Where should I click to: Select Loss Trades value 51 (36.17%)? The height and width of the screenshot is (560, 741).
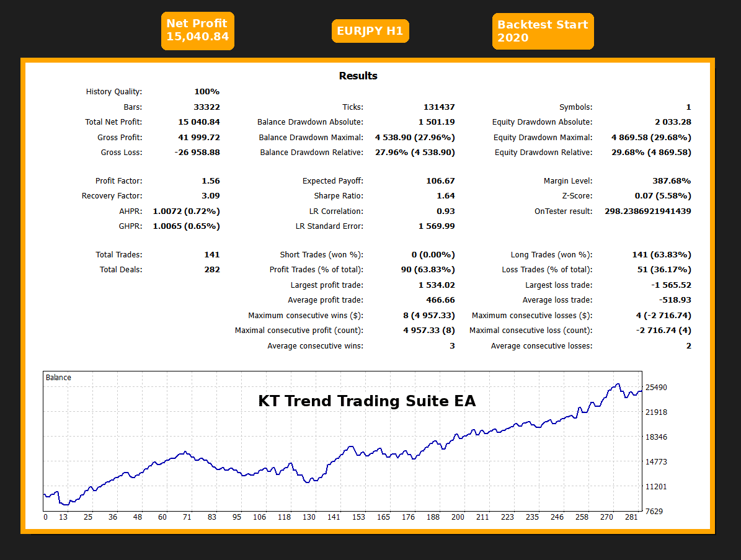click(664, 269)
